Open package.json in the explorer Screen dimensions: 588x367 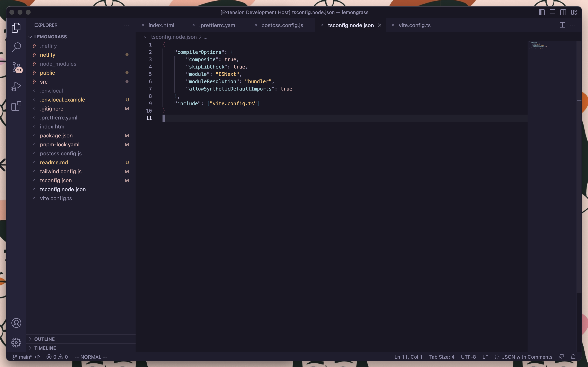pos(56,135)
